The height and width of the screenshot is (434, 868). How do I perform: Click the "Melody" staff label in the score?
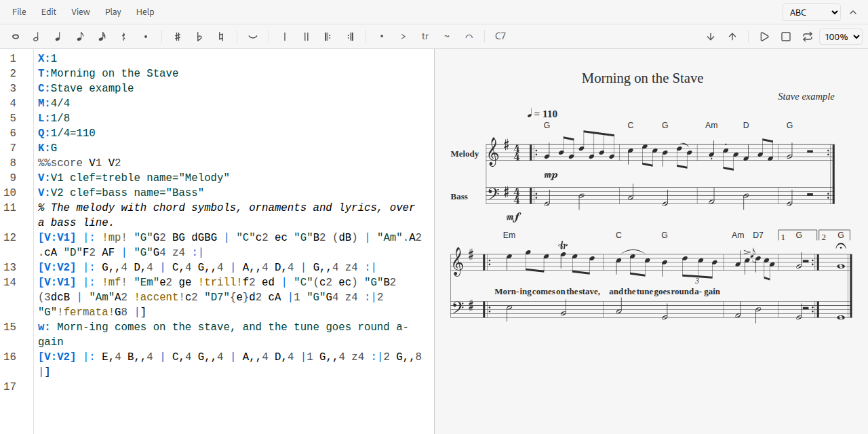click(x=465, y=154)
